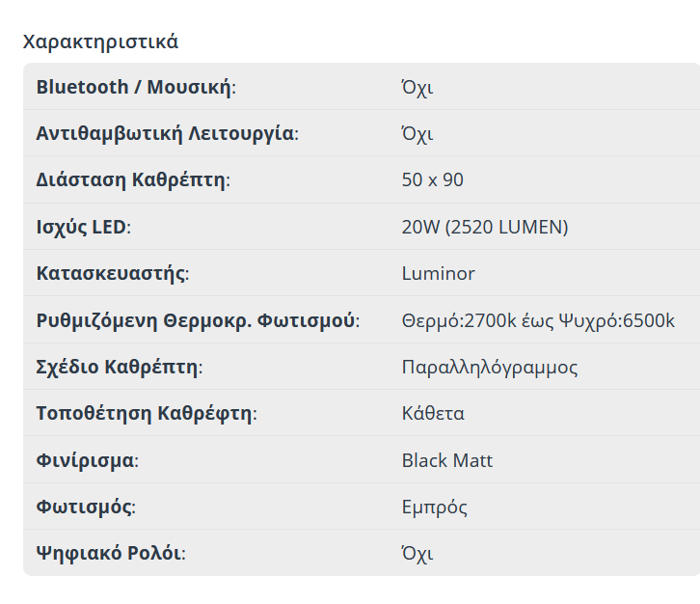This screenshot has width=700, height=604.
Task: Click the Όχι value beside Bluetooth / Μουσική
Action: pos(417,87)
